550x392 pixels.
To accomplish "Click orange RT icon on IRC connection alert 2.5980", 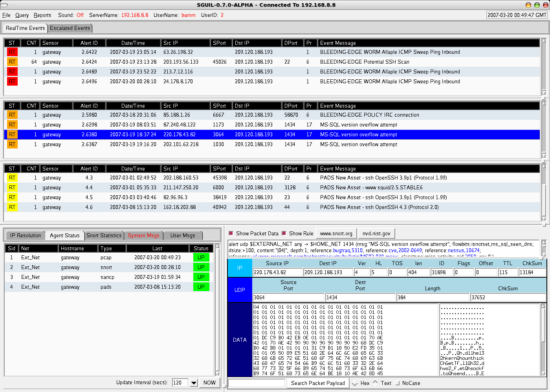I will coord(12,115).
